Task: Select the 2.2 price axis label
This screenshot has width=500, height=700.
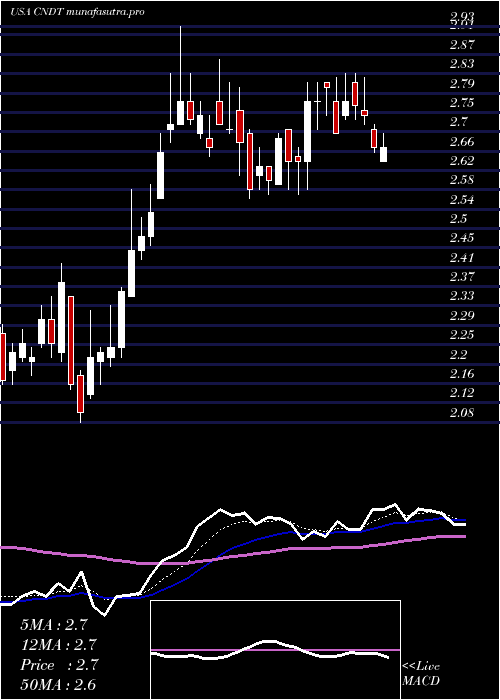Action: pos(458,354)
